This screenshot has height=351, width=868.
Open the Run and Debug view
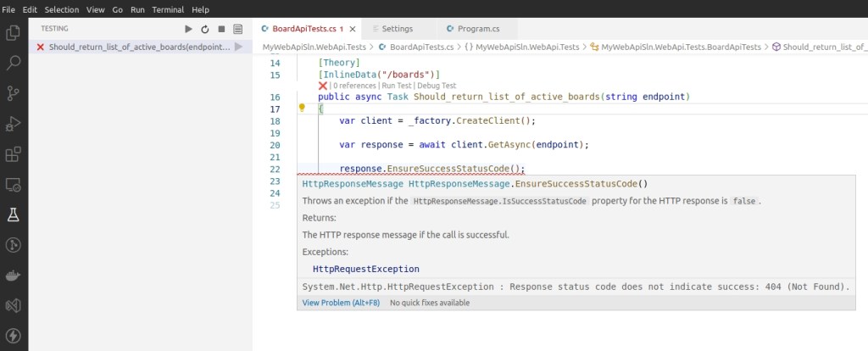14,124
